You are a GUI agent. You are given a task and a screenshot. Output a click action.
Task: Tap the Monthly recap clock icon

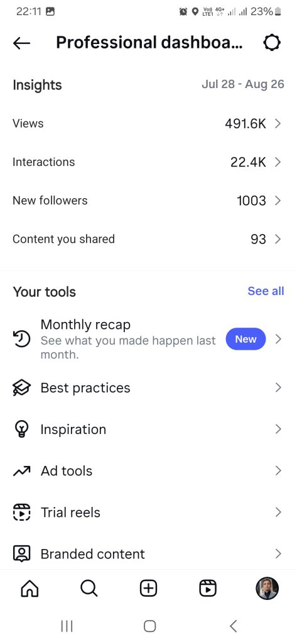[21, 339]
